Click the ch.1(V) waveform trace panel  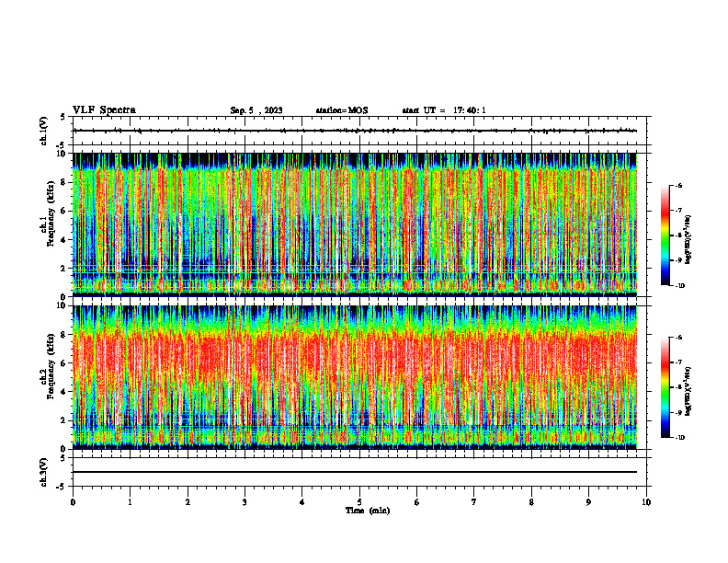point(359,131)
